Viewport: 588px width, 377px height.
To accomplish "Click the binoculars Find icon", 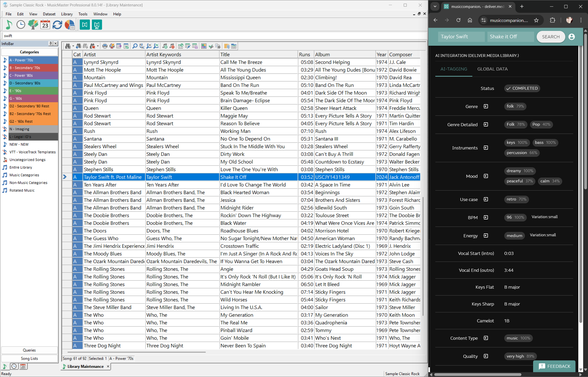I will [68, 46].
